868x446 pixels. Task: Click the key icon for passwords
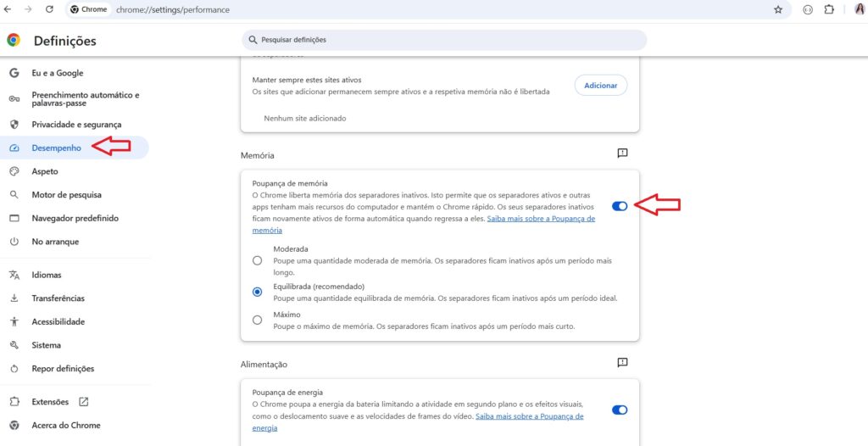[14, 99]
